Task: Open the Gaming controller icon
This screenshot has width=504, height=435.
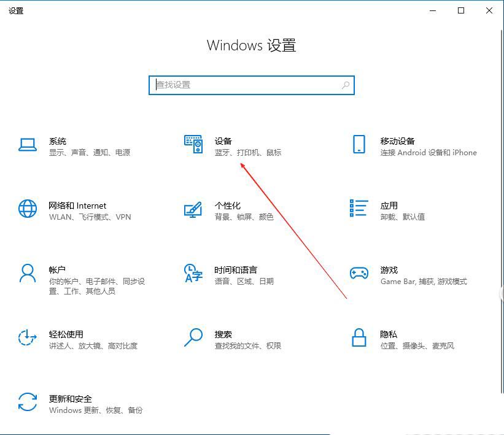Action: coord(359,274)
